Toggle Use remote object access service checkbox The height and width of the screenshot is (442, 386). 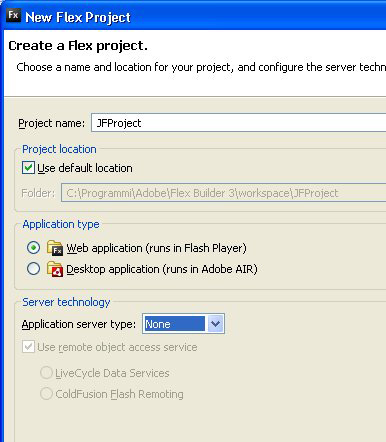point(28,347)
